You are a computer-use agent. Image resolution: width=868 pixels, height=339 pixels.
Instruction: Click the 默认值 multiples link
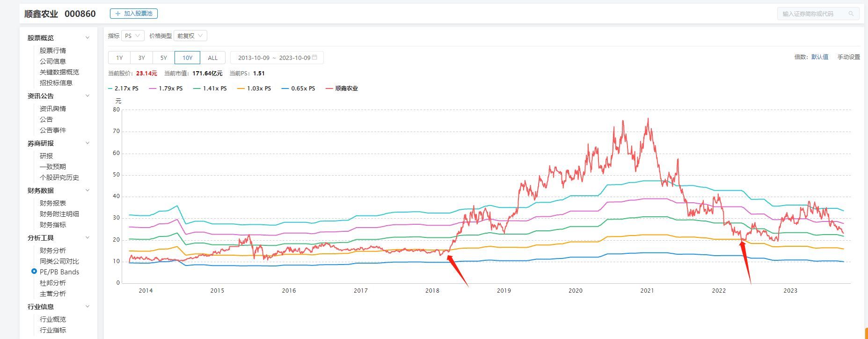pyautogui.click(x=820, y=57)
